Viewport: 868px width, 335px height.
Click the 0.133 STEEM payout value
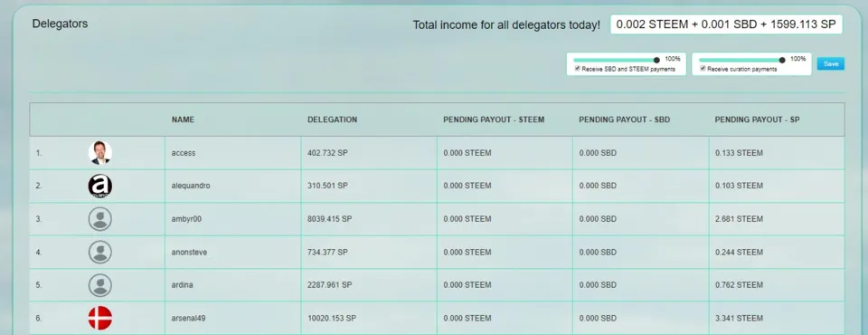coord(739,153)
